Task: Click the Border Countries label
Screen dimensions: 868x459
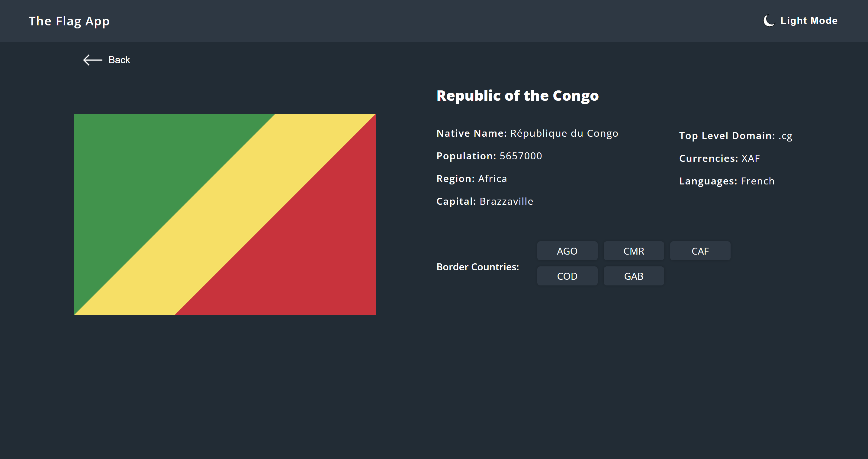Action: point(477,267)
